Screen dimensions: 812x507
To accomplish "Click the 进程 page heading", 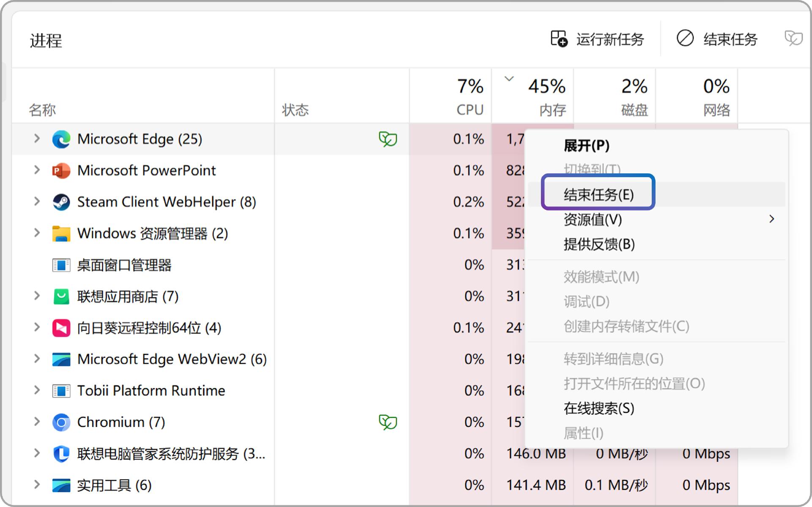I will [46, 41].
